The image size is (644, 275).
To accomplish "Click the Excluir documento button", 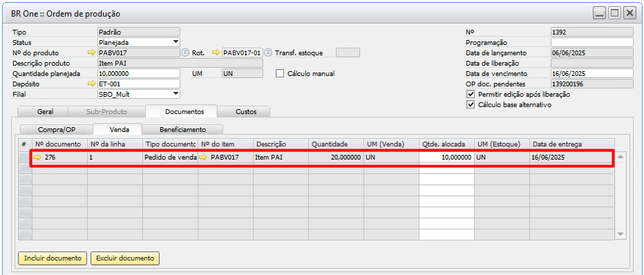I will pyautogui.click(x=125, y=258).
